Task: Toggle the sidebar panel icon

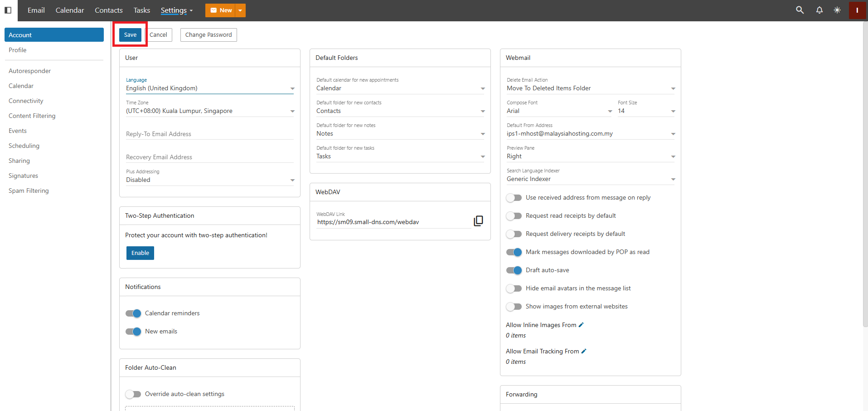Action: (8, 10)
